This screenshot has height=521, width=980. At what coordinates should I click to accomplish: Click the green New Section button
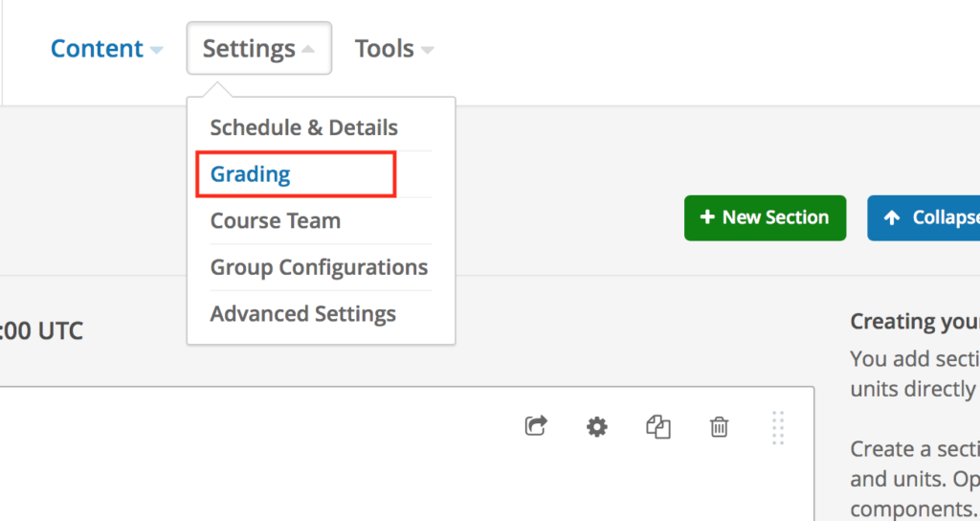[x=765, y=217]
